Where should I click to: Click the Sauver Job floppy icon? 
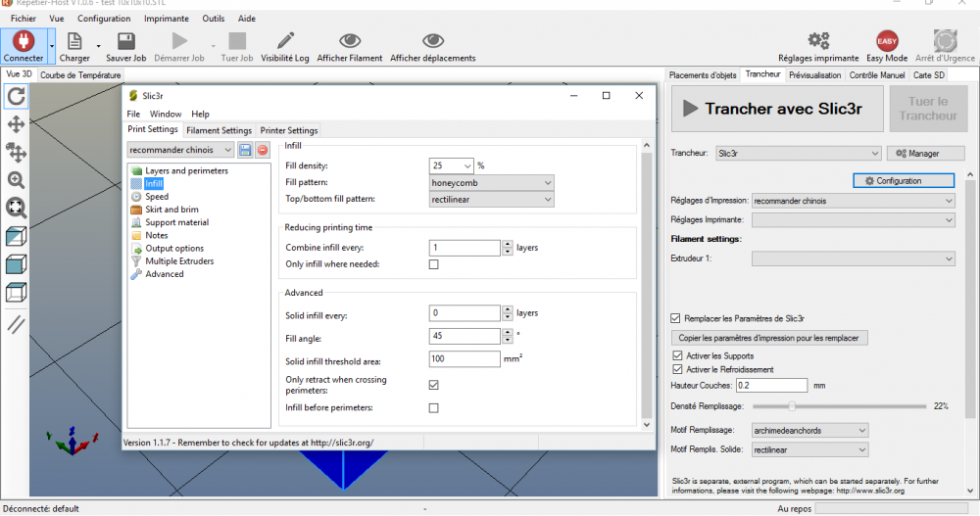point(126,41)
